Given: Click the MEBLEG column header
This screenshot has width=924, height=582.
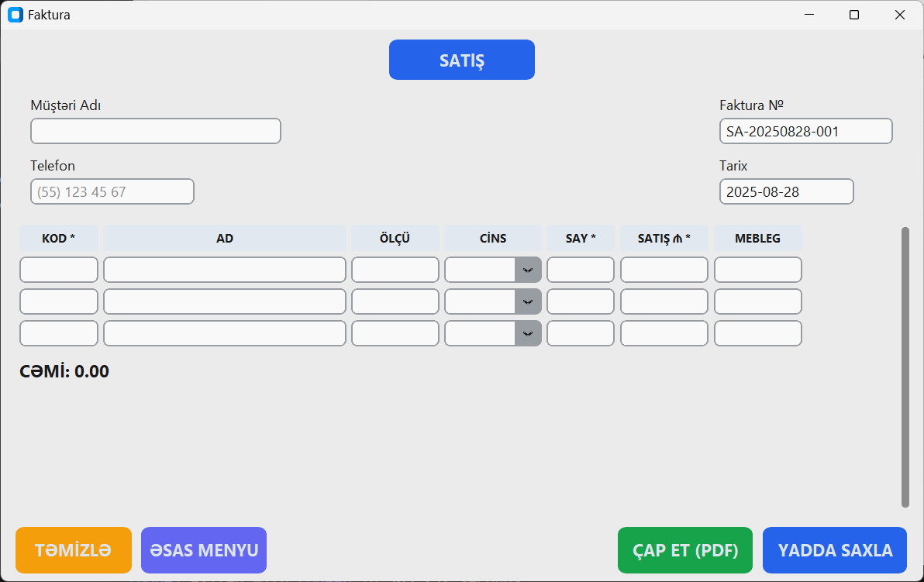Looking at the screenshot, I should [758, 238].
